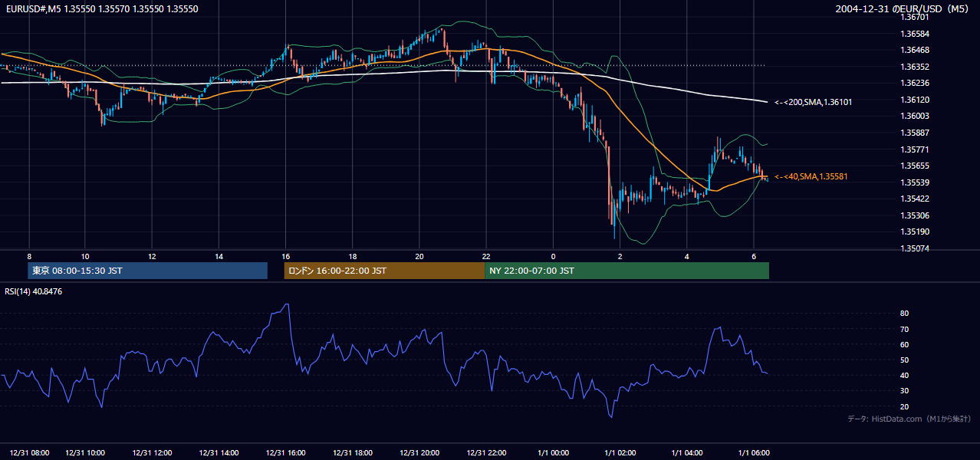
Task: Click the bottom time label 1/1 04:00
Action: click(x=687, y=452)
